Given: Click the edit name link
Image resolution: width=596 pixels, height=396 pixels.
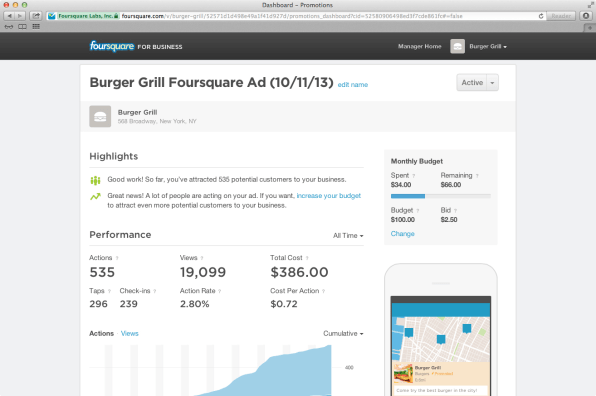Looking at the screenshot, I should click(353, 85).
